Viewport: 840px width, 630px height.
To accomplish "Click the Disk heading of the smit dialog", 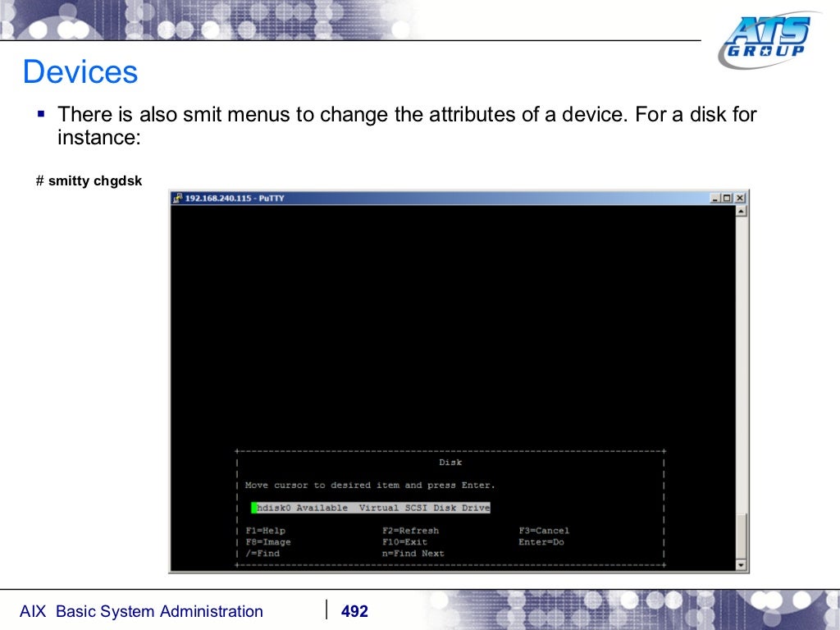I will [450, 463].
